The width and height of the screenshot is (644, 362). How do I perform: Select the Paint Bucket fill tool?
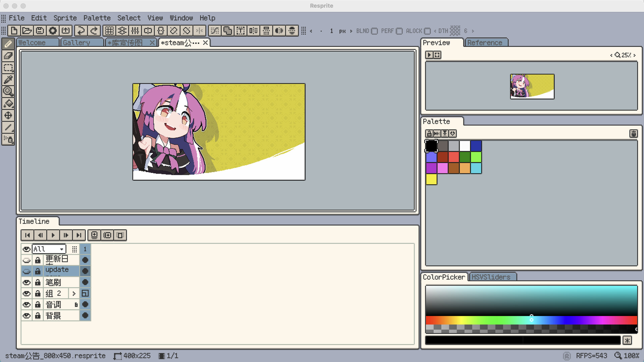coord(8,104)
